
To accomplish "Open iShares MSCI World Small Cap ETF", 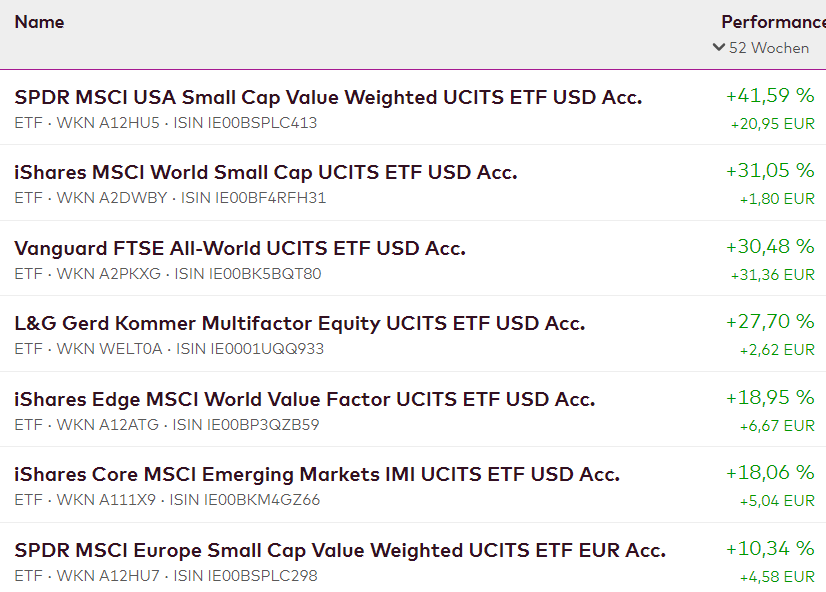I will pyautogui.click(x=265, y=172).
